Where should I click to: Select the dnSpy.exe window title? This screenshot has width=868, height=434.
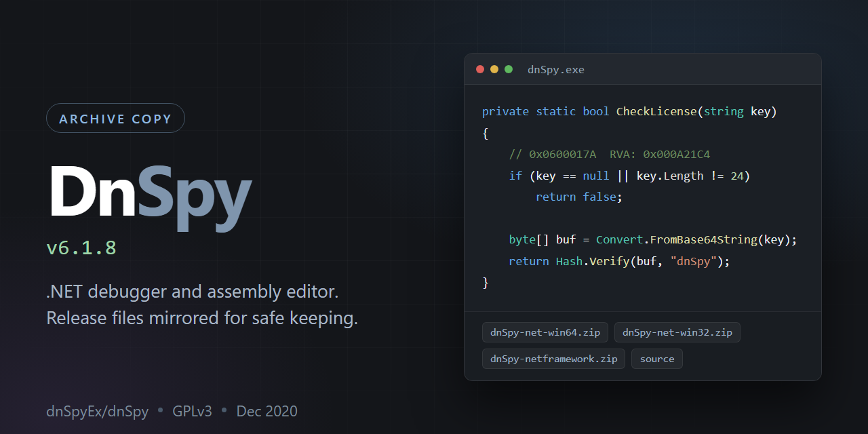(x=556, y=70)
